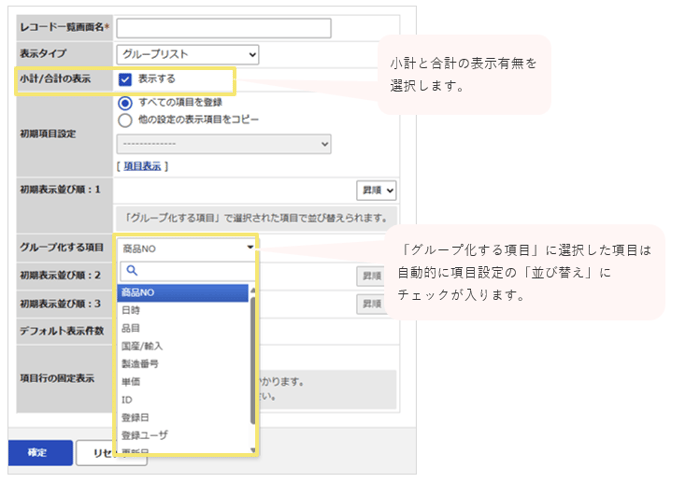Select 日時 in the dropdown list
The image size is (700, 483).
(183, 310)
